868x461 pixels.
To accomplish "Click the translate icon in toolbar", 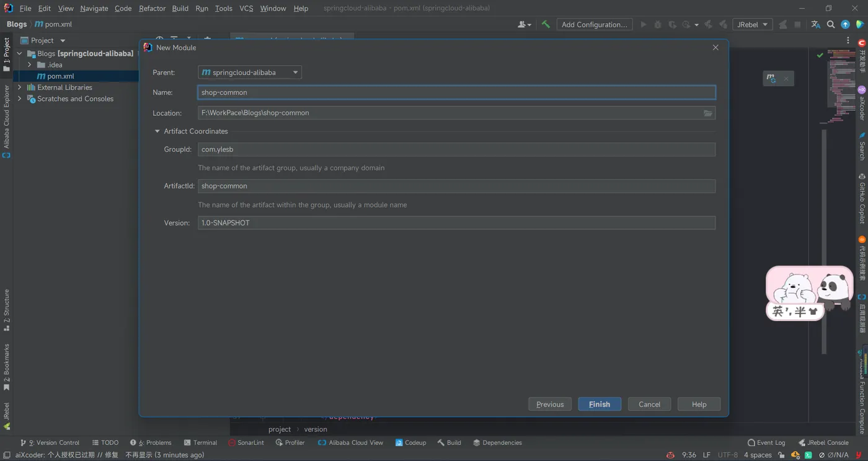I will (x=816, y=24).
